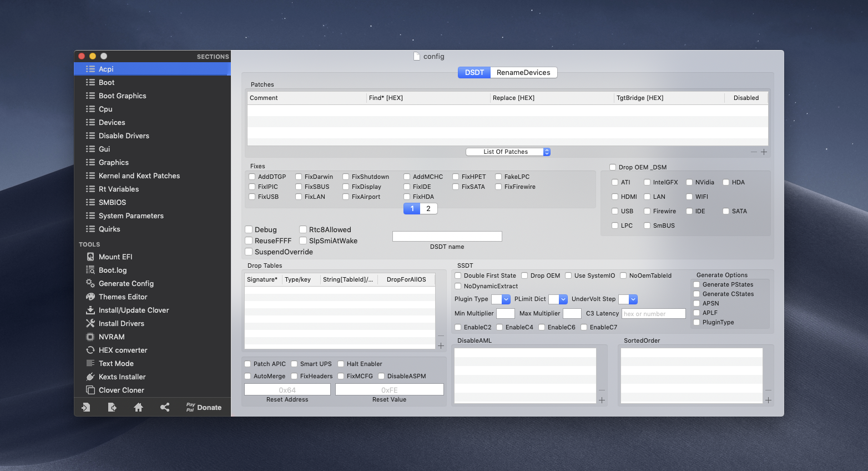868x471 pixels.
Task: Remove a patch with the Patches minus icon
Action: (x=754, y=152)
